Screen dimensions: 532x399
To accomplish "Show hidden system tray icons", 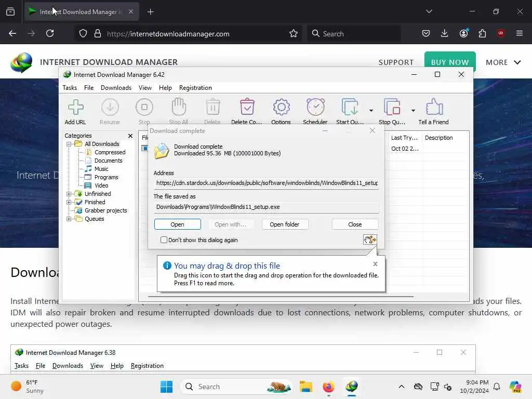I will (402, 387).
